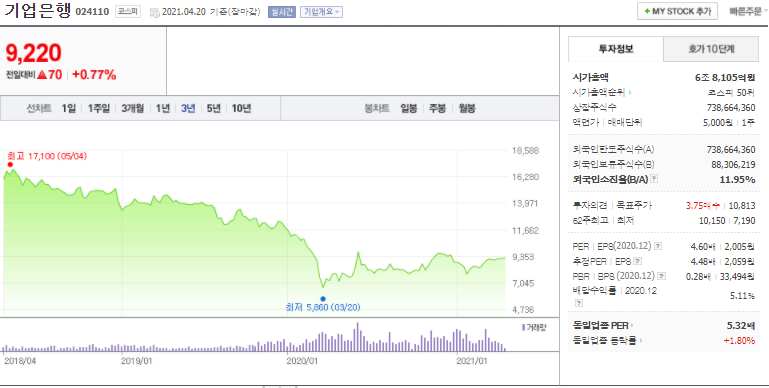769x388 pixels.
Task: Open the 빠른주문 dropdown
Action: pos(748,12)
